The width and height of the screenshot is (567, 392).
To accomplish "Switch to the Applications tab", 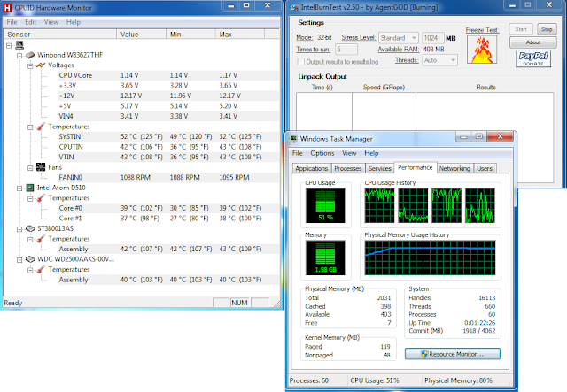I will click(x=311, y=168).
